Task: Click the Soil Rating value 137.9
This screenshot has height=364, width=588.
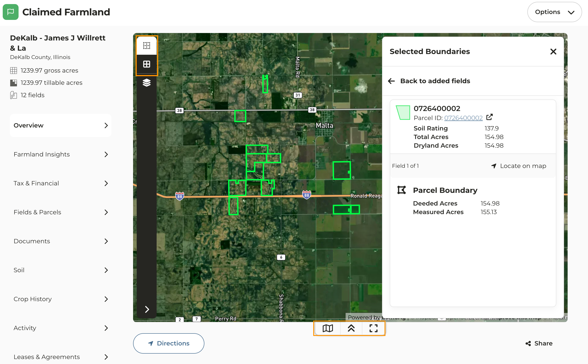Action: (x=491, y=128)
